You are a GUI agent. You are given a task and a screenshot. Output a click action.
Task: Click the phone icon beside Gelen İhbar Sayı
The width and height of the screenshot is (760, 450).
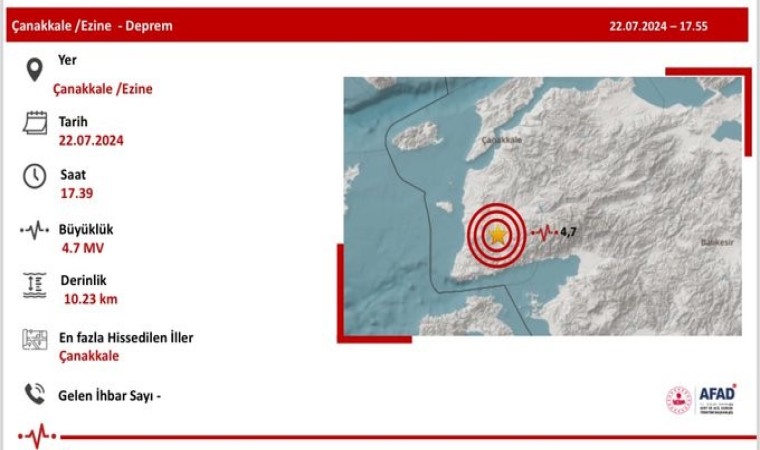pos(34,394)
